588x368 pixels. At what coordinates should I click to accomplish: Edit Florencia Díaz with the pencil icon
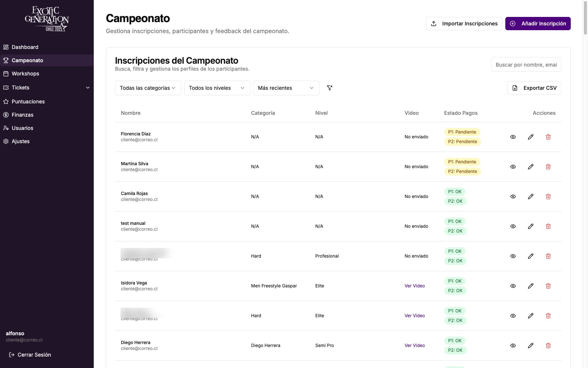click(531, 137)
